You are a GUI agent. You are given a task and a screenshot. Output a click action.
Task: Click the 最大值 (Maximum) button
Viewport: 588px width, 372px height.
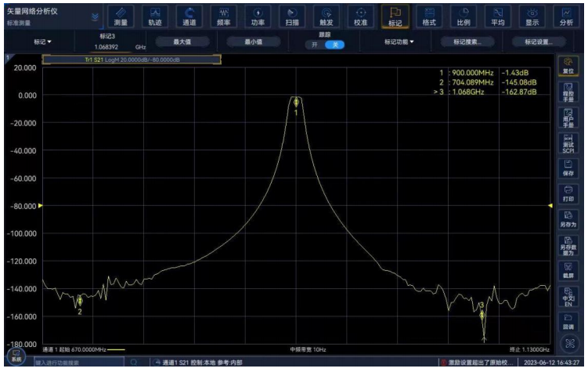point(182,42)
